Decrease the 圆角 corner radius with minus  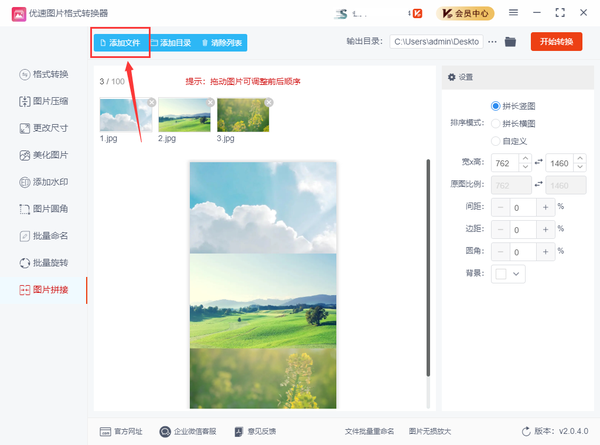(x=501, y=251)
